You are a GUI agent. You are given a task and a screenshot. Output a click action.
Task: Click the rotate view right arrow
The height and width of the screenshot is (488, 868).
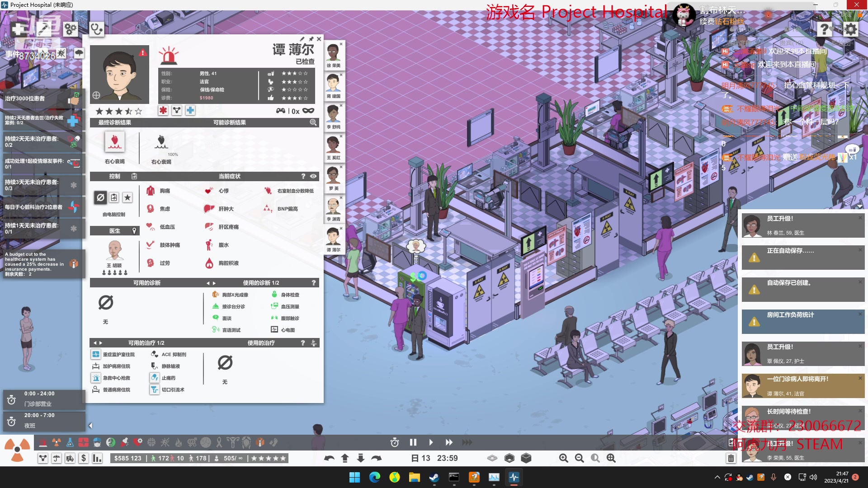pos(377,458)
